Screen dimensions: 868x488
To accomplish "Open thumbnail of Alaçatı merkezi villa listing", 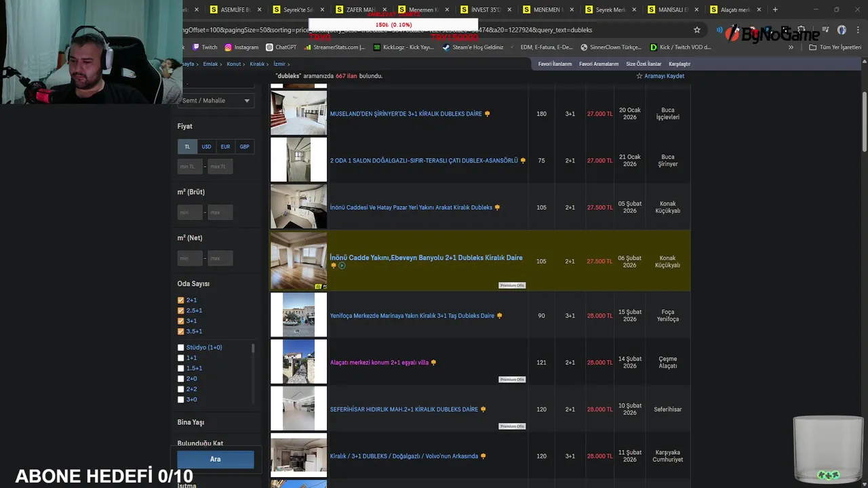I will 298,362.
